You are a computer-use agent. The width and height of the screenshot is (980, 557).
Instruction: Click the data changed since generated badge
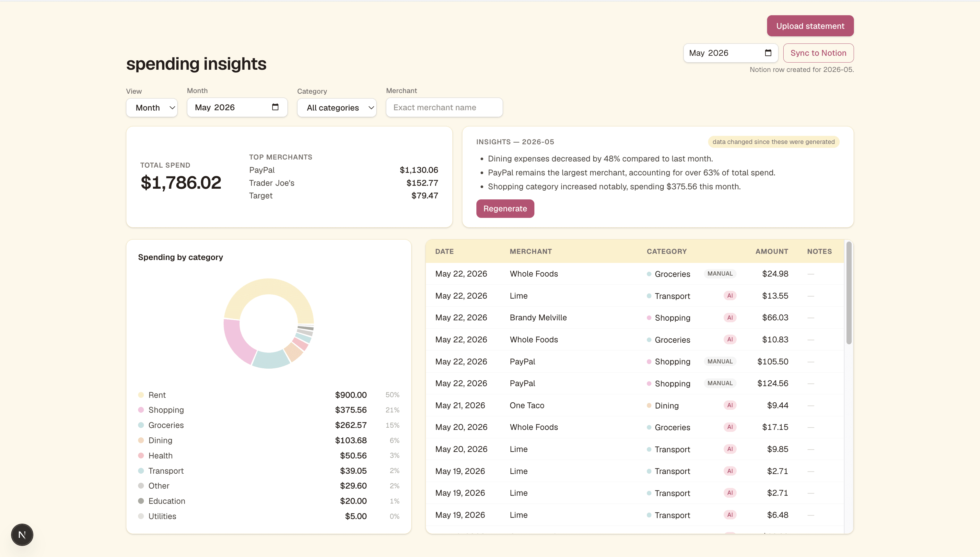tap(773, 142)
